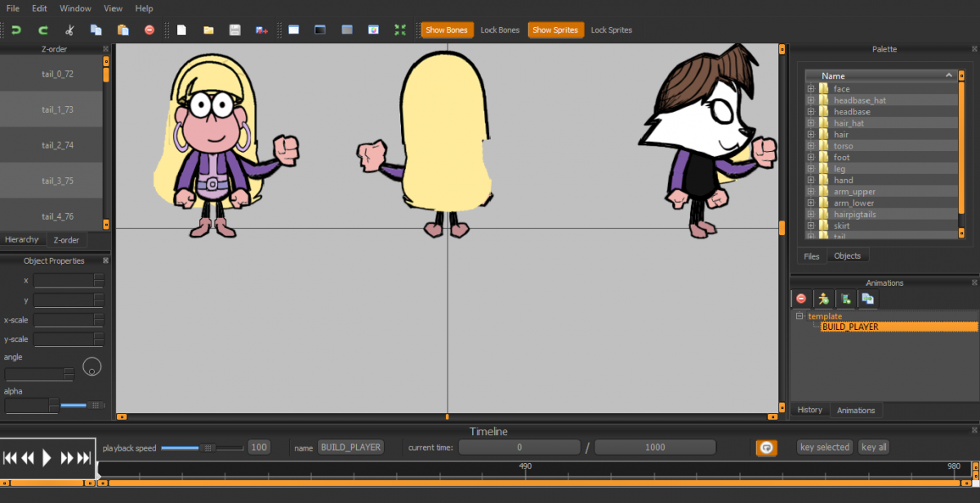
Task: Click the green undo arrow icon
Action: pyautogui.click(x=16, y=30)
